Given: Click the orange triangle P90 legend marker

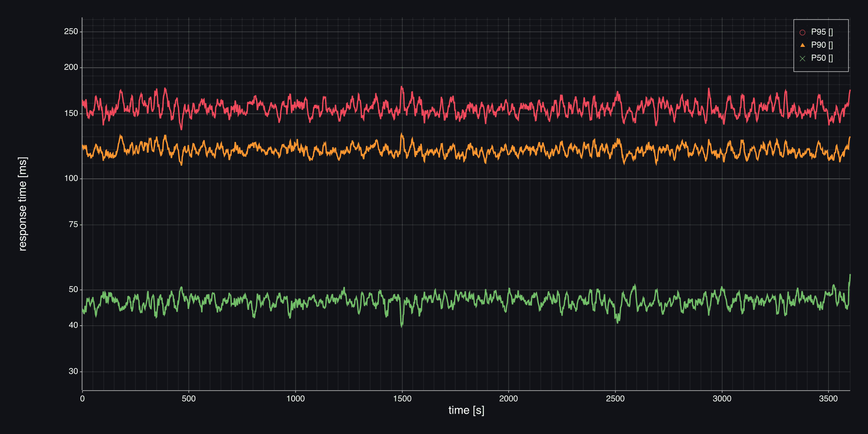Looking at the screenshot, I should pyautogui.click(x=802, y=45).
